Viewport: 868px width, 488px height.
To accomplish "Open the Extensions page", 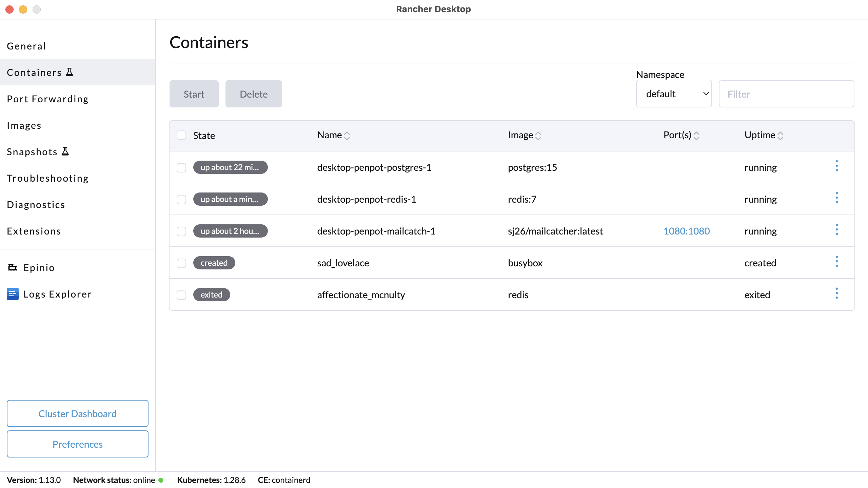I will tap(78, 231).
